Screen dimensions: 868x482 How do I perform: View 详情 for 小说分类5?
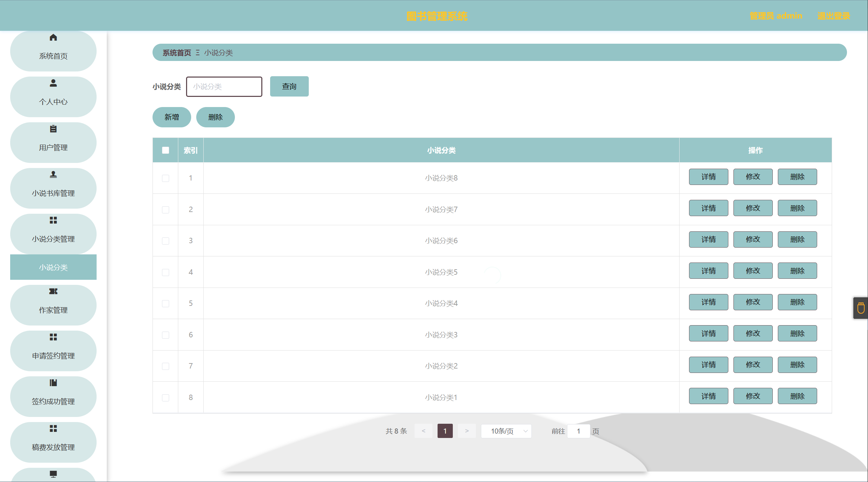(708, 271)
